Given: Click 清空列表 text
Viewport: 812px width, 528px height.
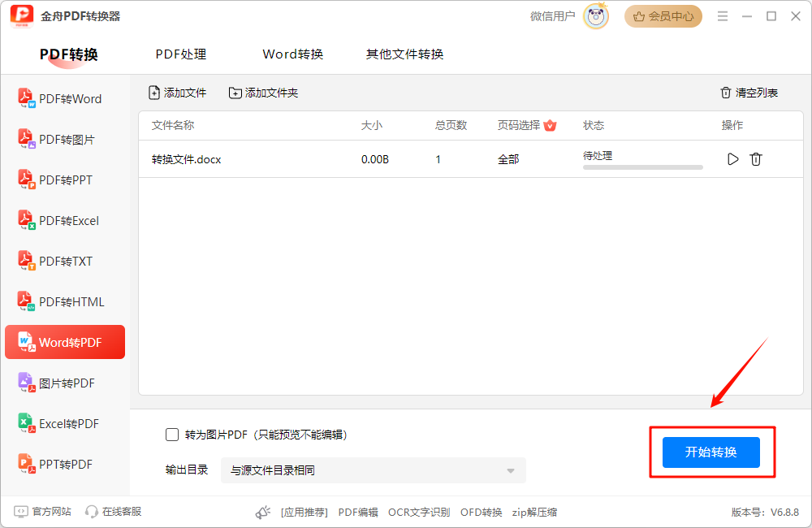Looking at the screenshot, I should point(757,93).
